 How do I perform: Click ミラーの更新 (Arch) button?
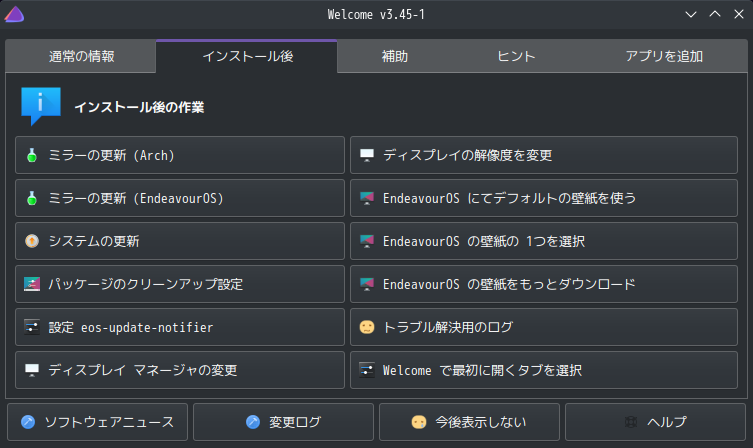pos(180,155)
